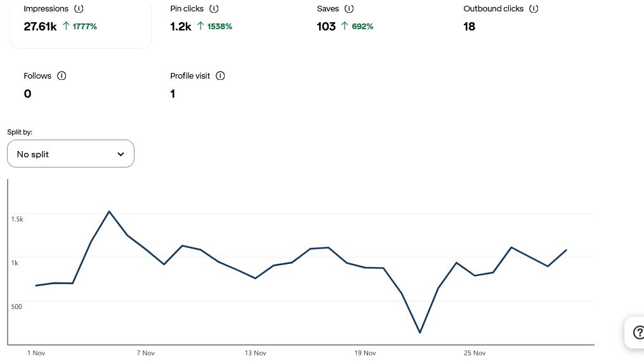Image resolution: width=644 pixels, height=361 pixels.
Task: Select the Profile visit metric label
Action: pyautogui.click(x=190, y=75)
